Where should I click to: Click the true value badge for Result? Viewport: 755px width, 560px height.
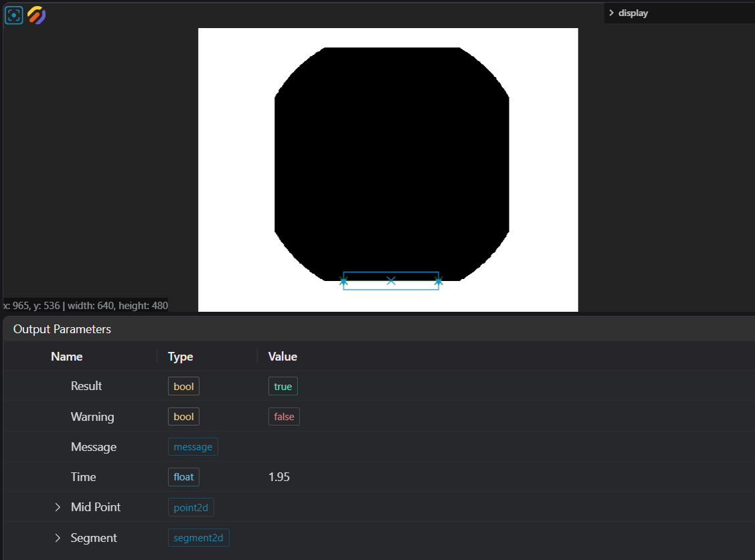coord(283,387)
